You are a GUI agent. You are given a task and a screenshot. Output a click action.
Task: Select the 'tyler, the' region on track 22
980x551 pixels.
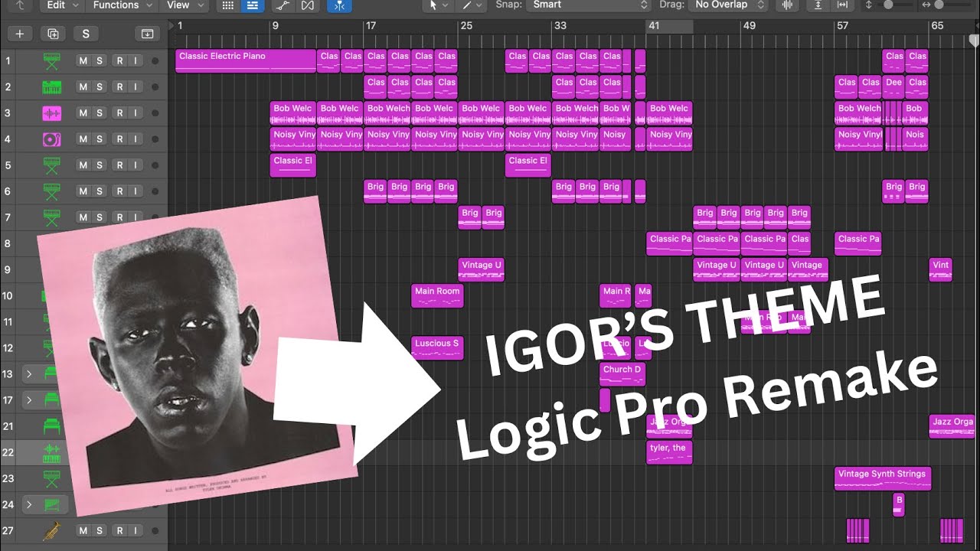pos(669,452)
